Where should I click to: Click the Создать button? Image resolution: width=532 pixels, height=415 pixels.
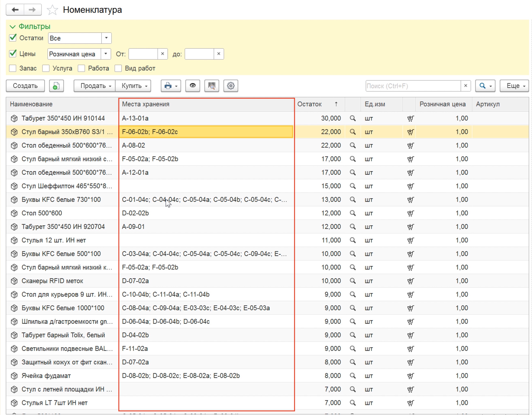pyautogui.click(x=25, y=86)
